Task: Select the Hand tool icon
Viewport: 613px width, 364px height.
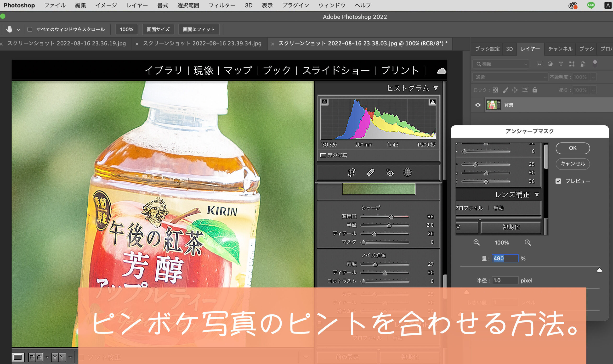Action: [9, 29]
